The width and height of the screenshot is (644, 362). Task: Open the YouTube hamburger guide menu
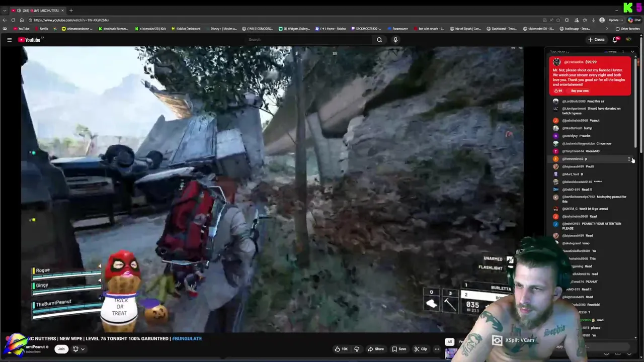pos(9,40)
